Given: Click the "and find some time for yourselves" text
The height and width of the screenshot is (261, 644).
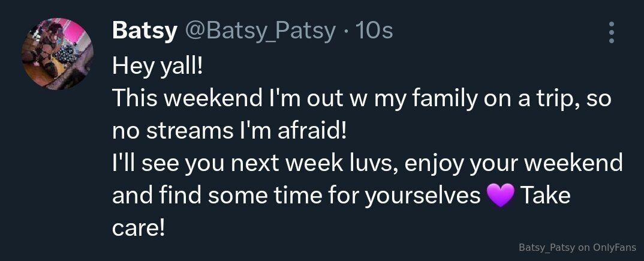Looking at the screenshot, I should tap(296, 196).
